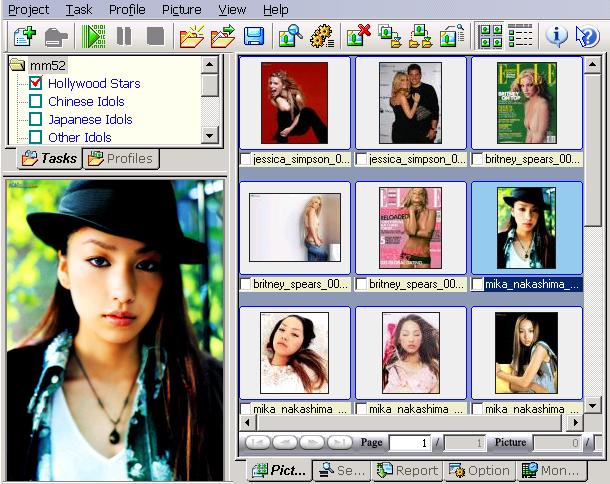The width and height of the screenshot is (610, 484).
Task: Open the Project menu
Action: coord(29,10)
